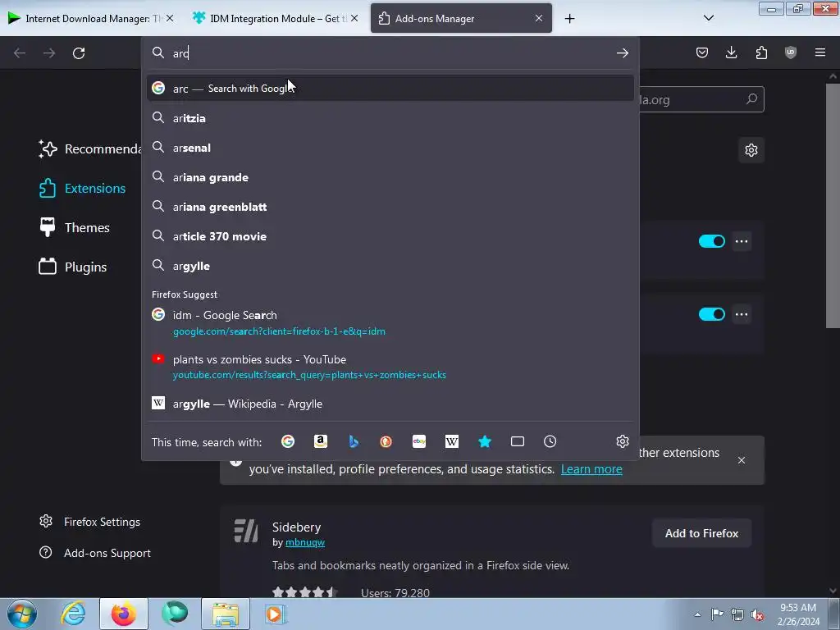Open 'plants vs zombies sucks - YouTube' entry
This screenshot has width=840, height=630.
(390, 367)
